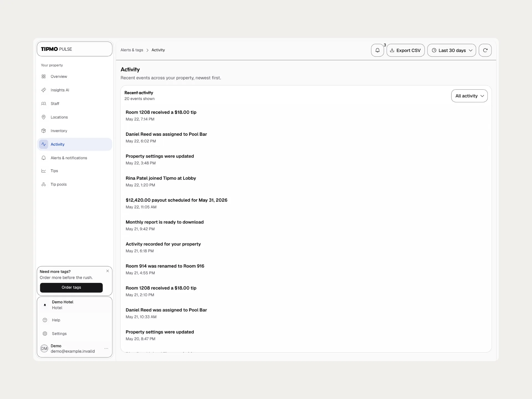Click Alerts & tags breadcrumb link
Viewport: 532px width, 399px height.
click(132, 50)
